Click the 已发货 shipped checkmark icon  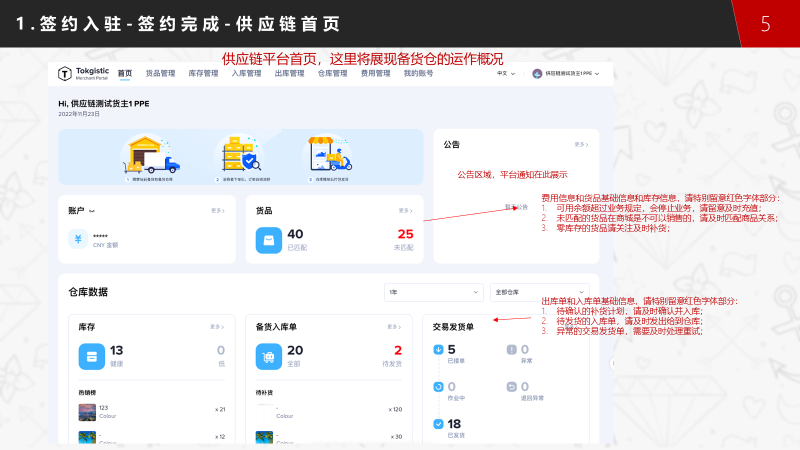[439, 424]
